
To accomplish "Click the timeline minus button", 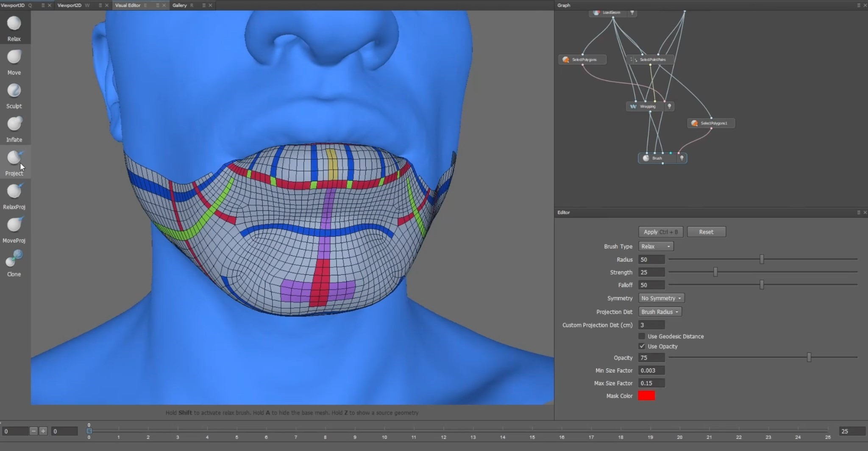I will (x=33, y=431).
